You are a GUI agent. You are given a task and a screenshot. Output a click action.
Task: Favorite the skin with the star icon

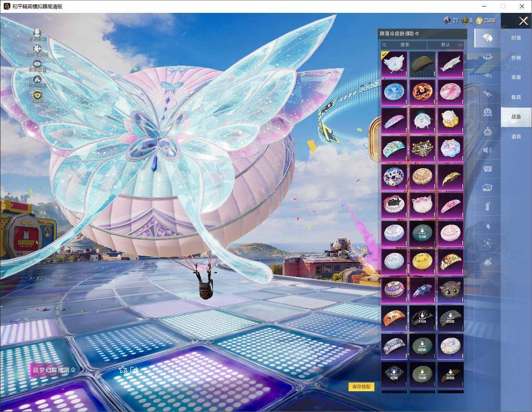tap(123, 370)
